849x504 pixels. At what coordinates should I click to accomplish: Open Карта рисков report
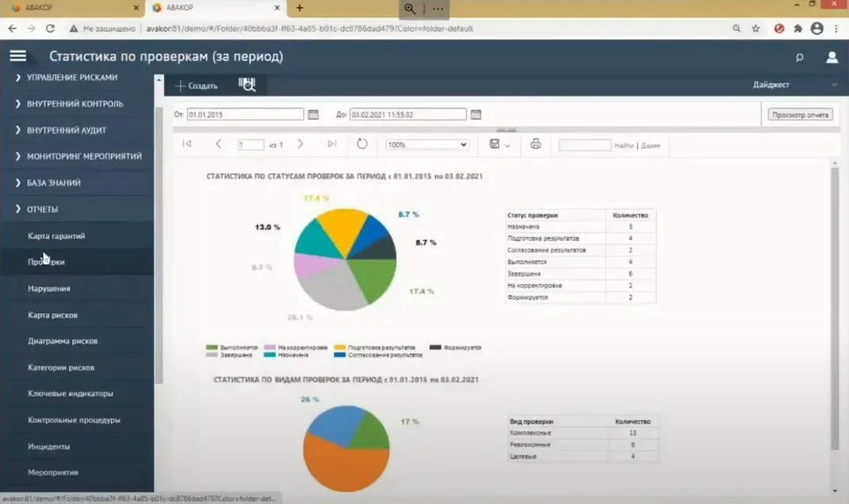(x=52, y=315)
